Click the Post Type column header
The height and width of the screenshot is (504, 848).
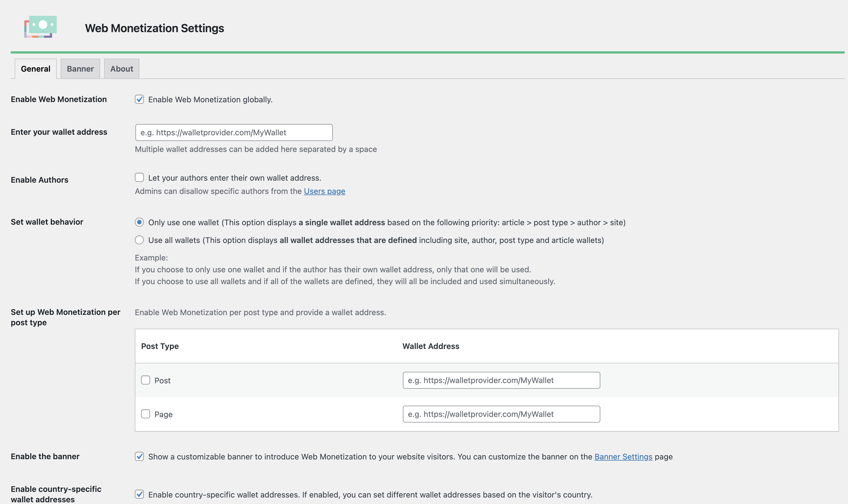[160, 346]
